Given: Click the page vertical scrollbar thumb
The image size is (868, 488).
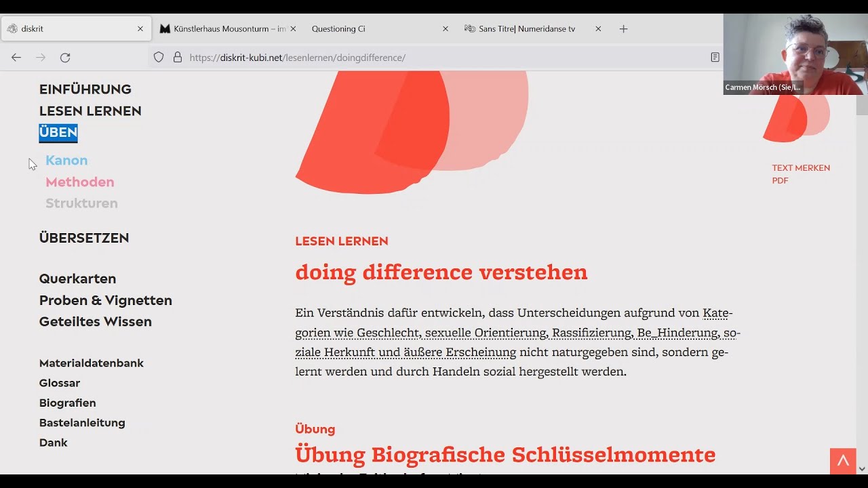Looking at the screenshot, I should click(x=862, y=94).
